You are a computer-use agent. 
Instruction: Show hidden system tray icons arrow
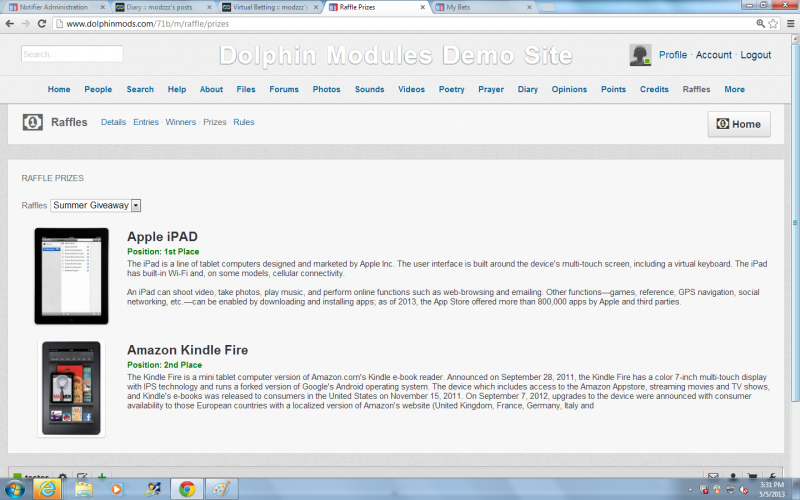point(690,490)
